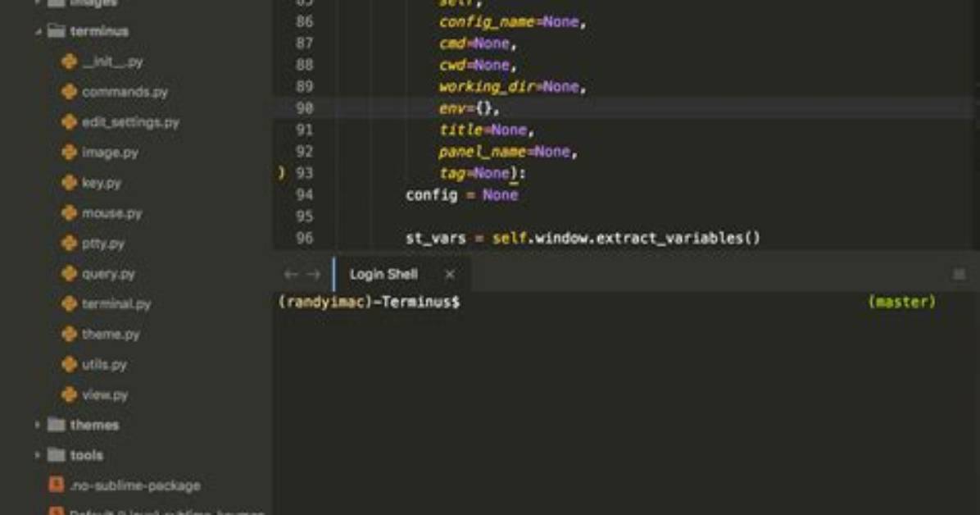Click the Python icon beside theme.py
The image size is (980, 515).
pyautogui.click(x=69, y=334)
